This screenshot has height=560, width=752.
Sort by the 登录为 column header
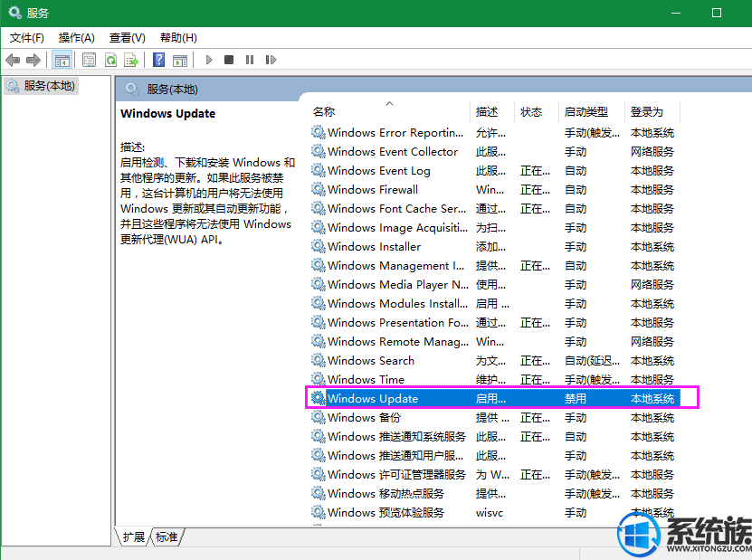(x=646, y=111)
